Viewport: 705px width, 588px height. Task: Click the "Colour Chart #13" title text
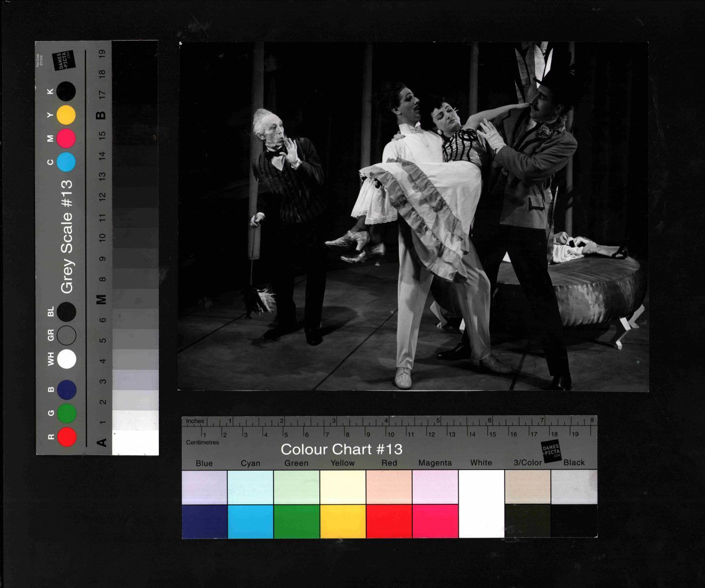pos(341,449)
